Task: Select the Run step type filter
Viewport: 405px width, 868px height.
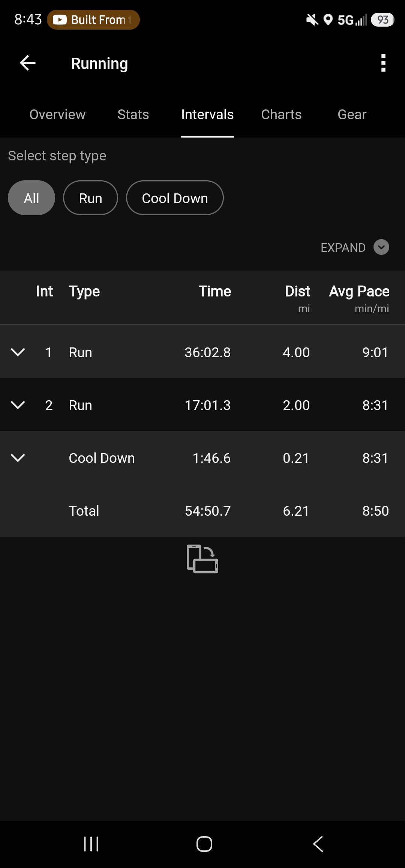Action: click(x=90, y=198)
